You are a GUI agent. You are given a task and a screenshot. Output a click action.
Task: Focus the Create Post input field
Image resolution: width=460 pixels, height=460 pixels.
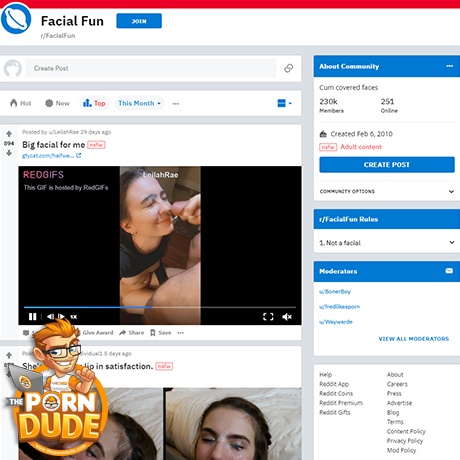(151, 68)
